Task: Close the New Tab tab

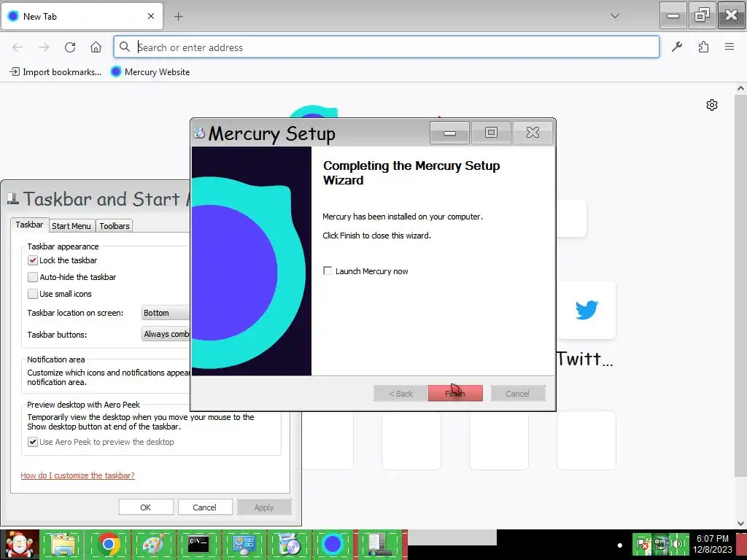Action: [x=151, y=16]
